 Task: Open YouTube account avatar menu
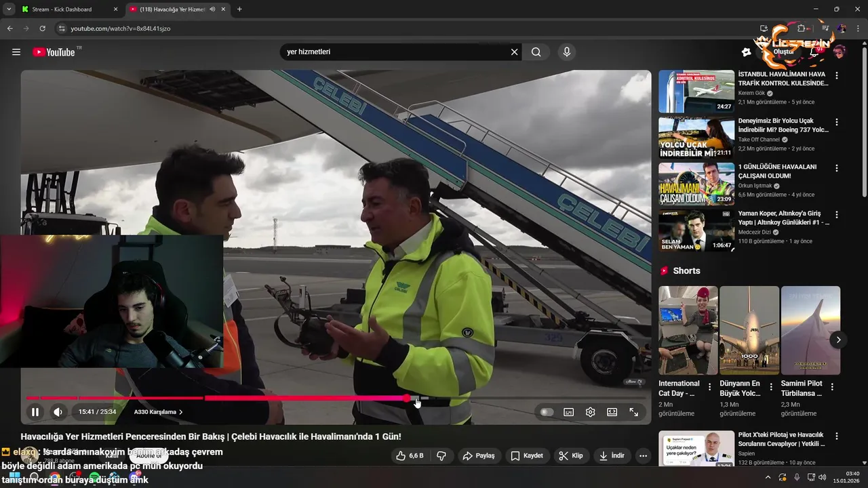[x=840, y=52]
